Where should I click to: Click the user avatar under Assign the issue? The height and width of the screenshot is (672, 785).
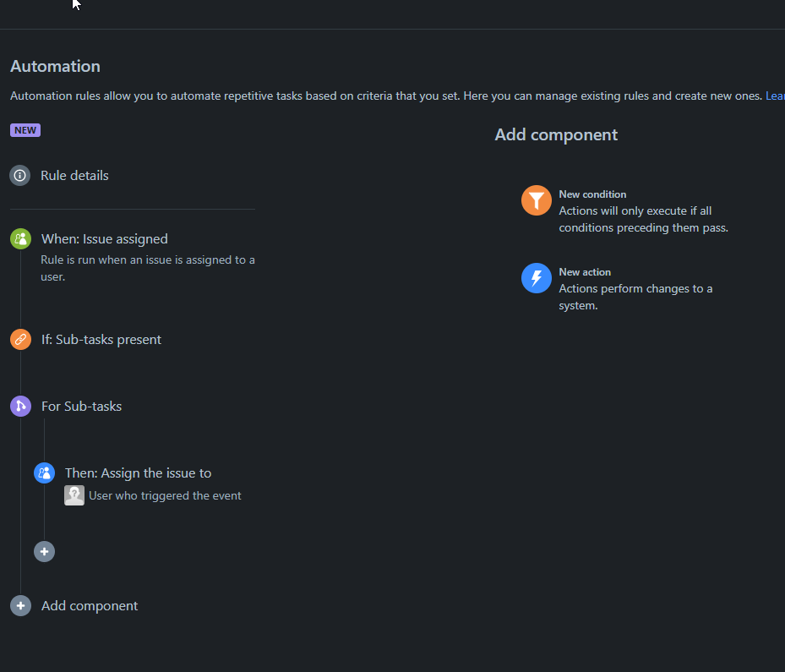[74, 494]
